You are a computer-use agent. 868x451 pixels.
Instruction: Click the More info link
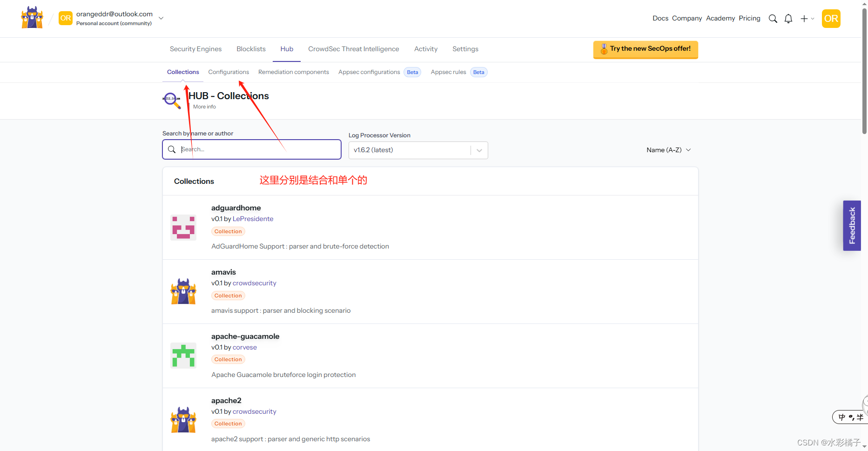[204, 107]
